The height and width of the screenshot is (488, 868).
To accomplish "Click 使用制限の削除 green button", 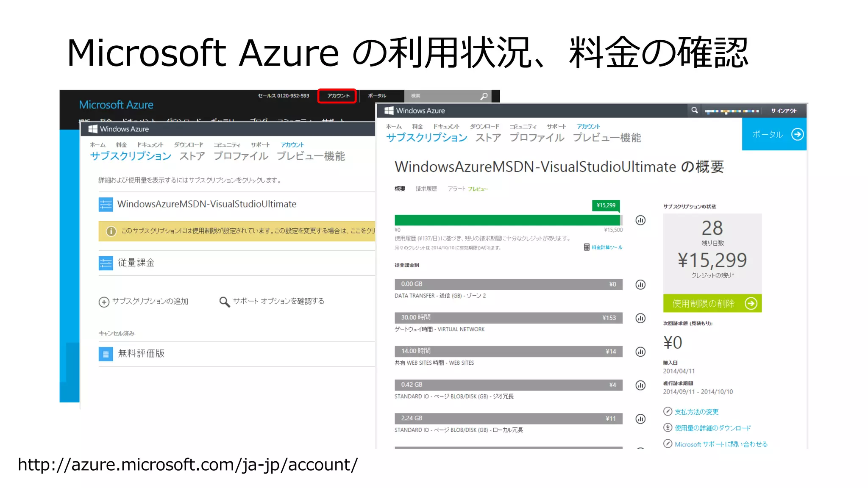I will pos(712,303).
